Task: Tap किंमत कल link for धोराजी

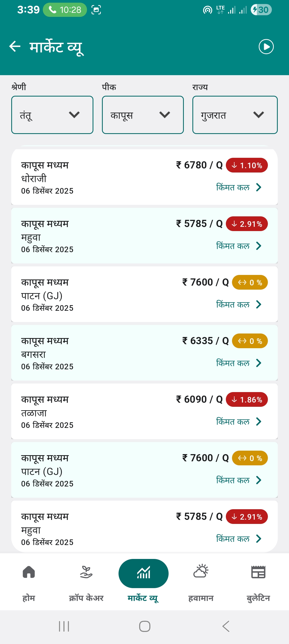Action: pos(233,187)
